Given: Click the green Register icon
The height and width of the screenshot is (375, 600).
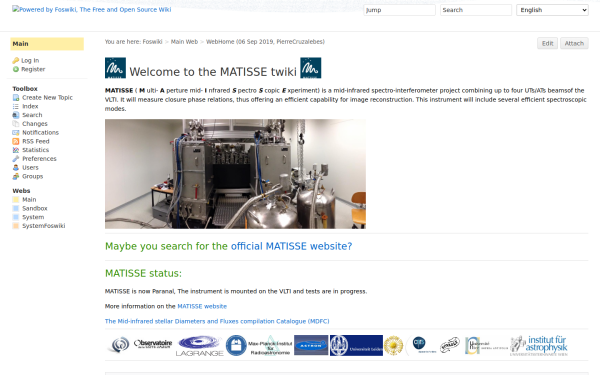Looking at the screenshot, I should tap(16, 69).
